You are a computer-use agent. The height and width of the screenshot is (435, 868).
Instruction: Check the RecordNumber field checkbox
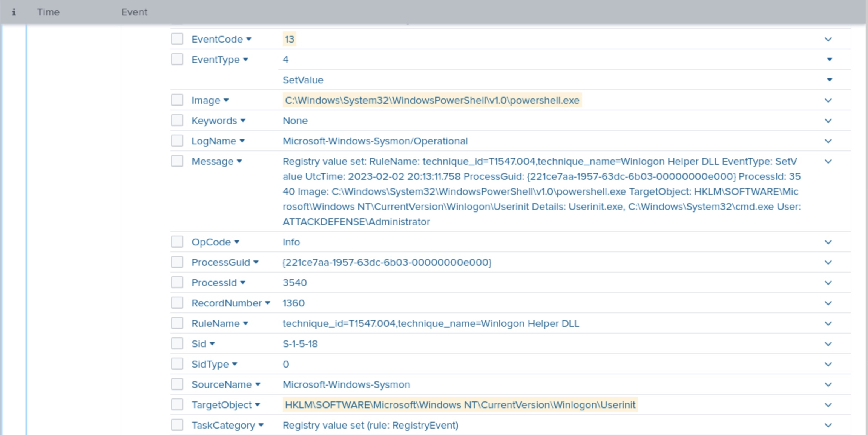click(177, 303)
